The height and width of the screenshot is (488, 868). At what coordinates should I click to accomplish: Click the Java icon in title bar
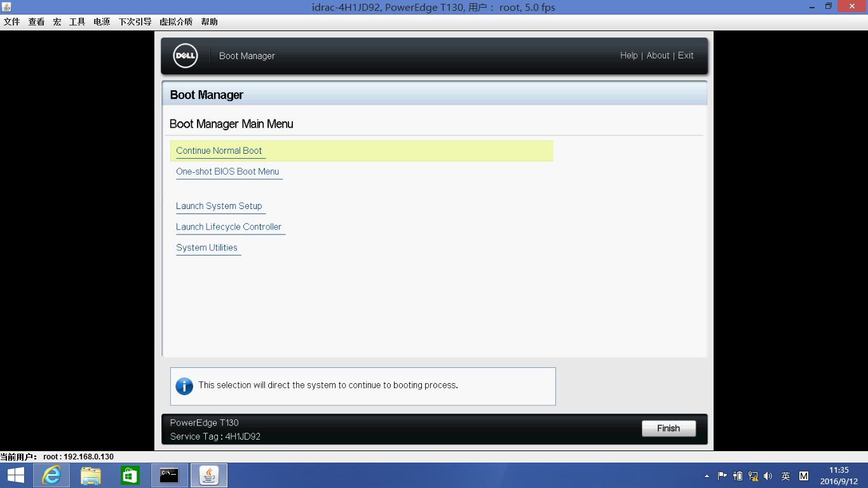(x=6, y=6)
